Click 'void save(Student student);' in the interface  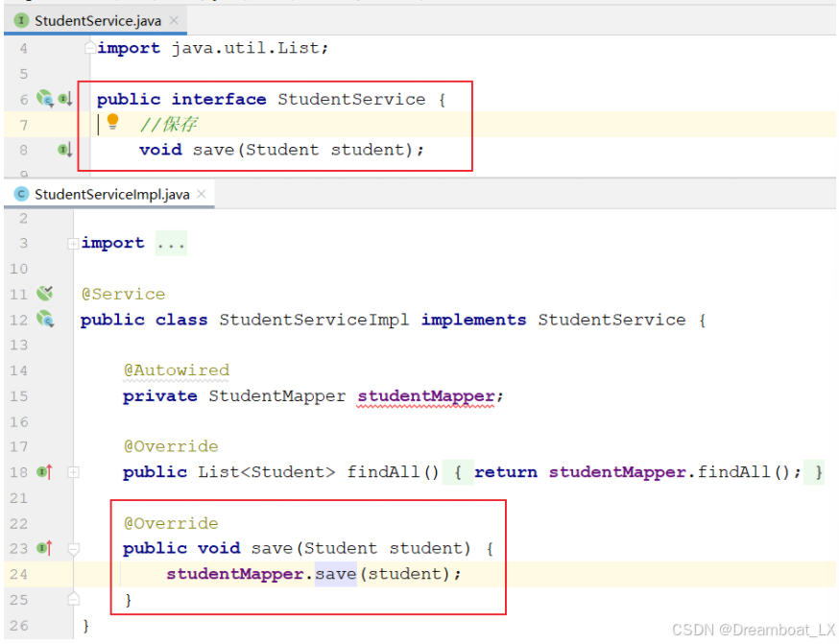point(281,150)
